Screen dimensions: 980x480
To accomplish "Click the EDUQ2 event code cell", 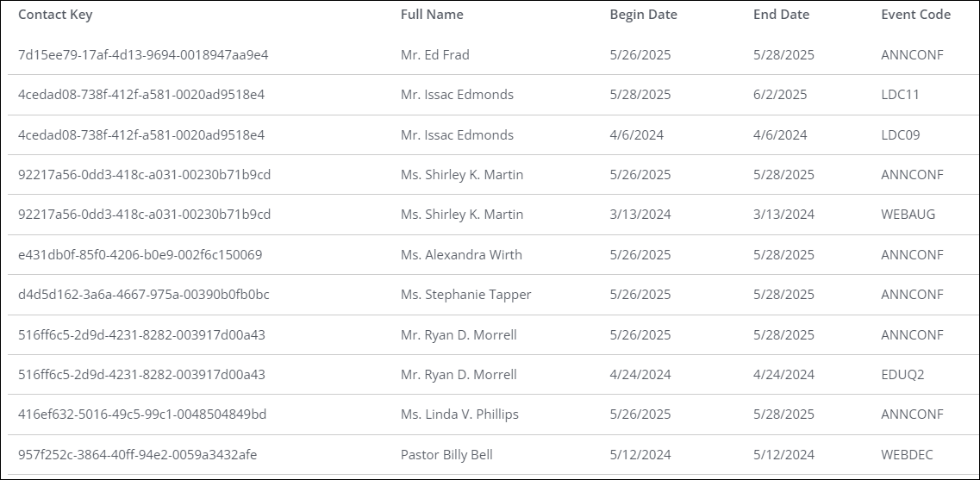I will coord(902,374).
